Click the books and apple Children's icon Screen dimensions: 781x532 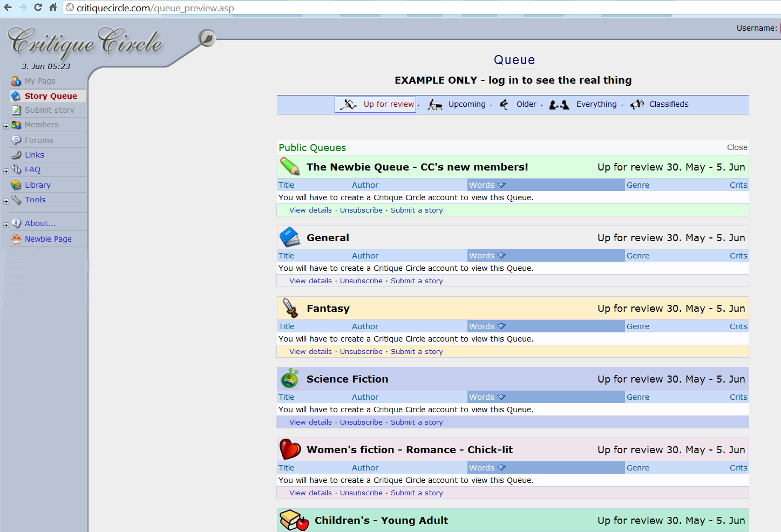294,520
